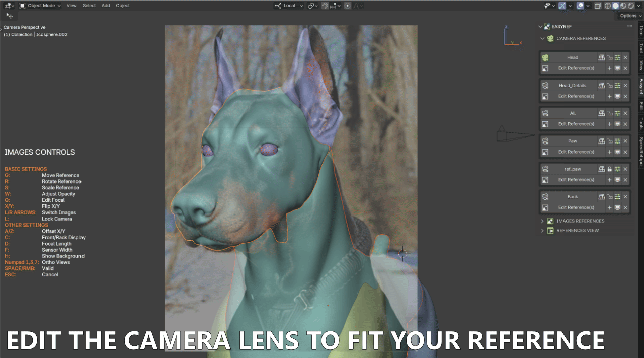Switch to wireframe viewport shading
This screenshot has height=358, width=644.
607,6
